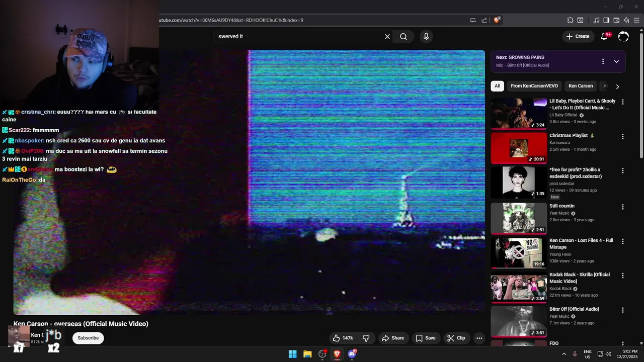Select the 'Ken Carson' filter chip
Image resolution: width=644 pixels, height=362 pixels.
coord(581,86)
